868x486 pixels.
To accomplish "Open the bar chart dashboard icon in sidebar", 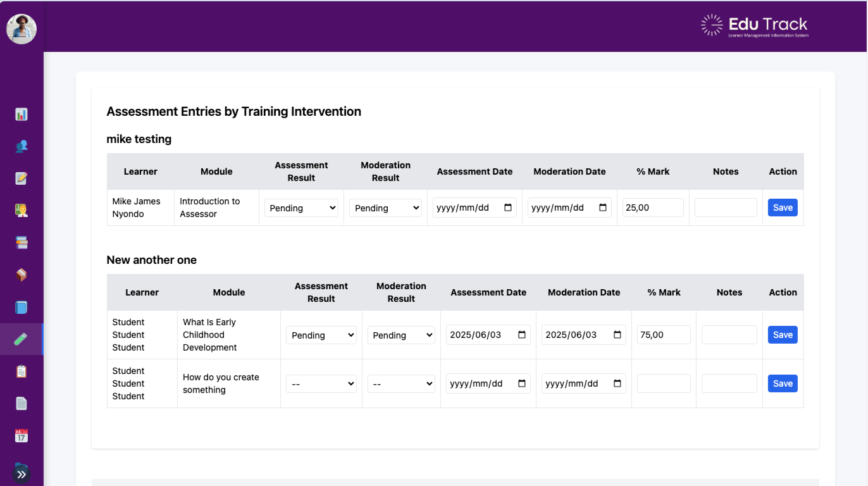I will pos(22,115).
